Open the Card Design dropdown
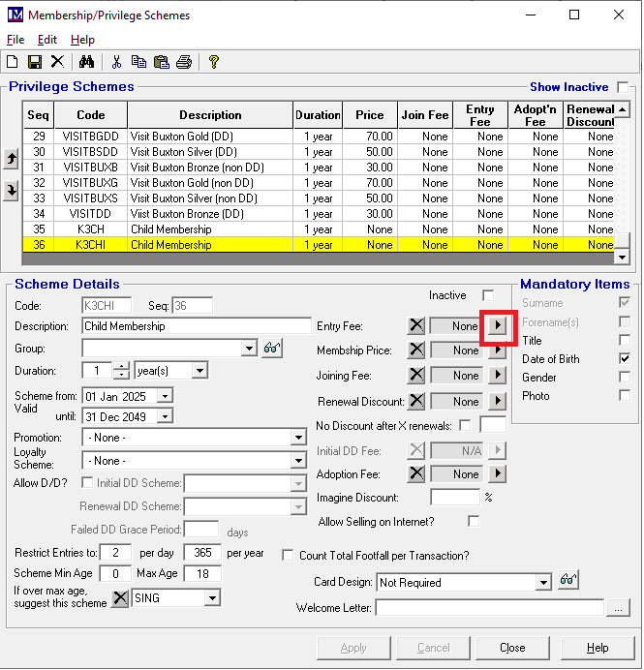The width and height of the screenshot is (644, 670). [543, 583]
